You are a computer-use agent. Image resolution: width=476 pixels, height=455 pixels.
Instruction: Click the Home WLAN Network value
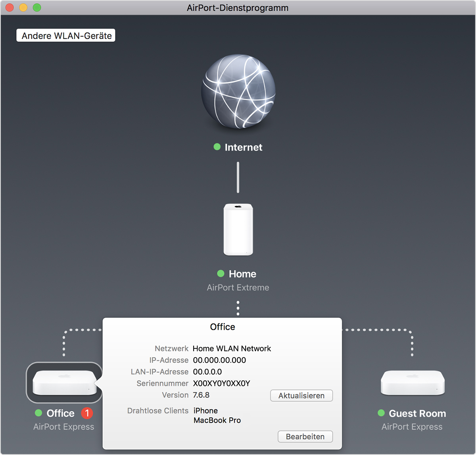coord(232,348)
